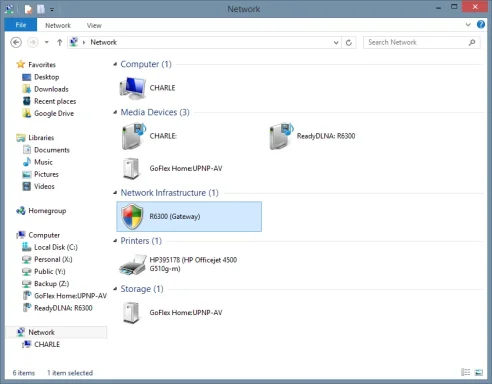The image size is (492, 384).
Task: Select the ReadyDLNA: R6300 media device icon
Action: click(x=281, y=136)
